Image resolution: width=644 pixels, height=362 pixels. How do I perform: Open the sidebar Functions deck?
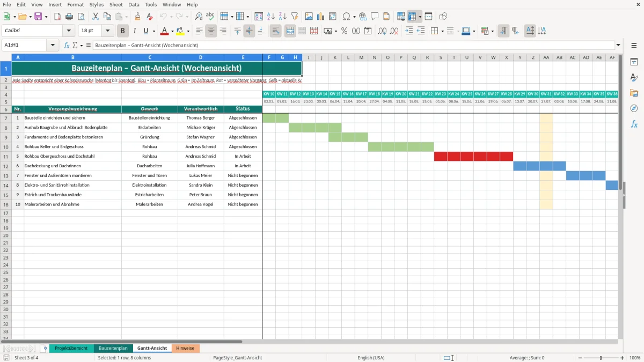point(634,124)
